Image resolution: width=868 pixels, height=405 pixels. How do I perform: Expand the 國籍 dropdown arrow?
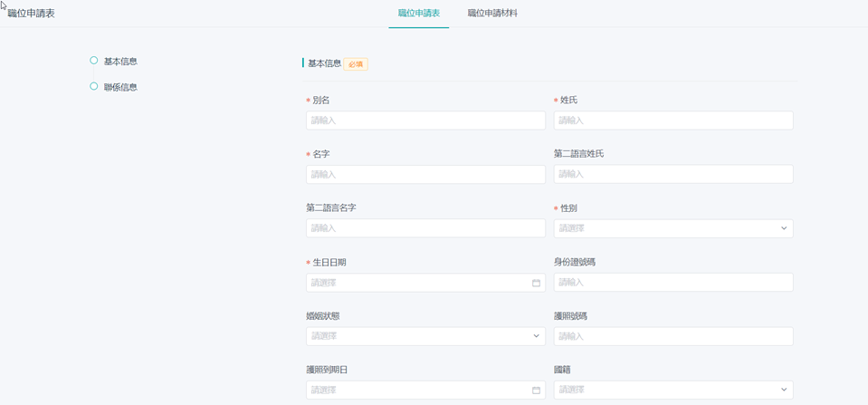(x=784, y=391)
